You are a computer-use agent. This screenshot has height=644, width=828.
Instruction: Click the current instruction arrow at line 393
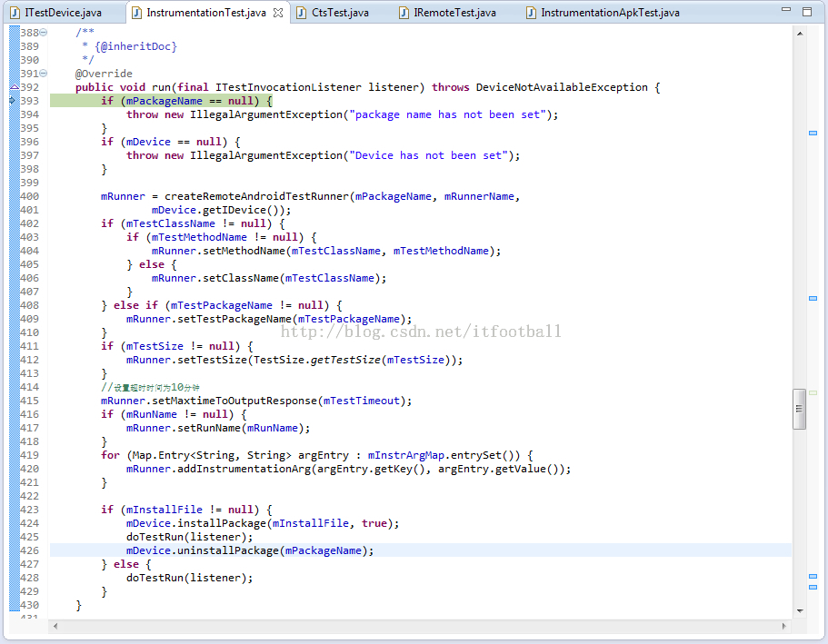(13, 101)
